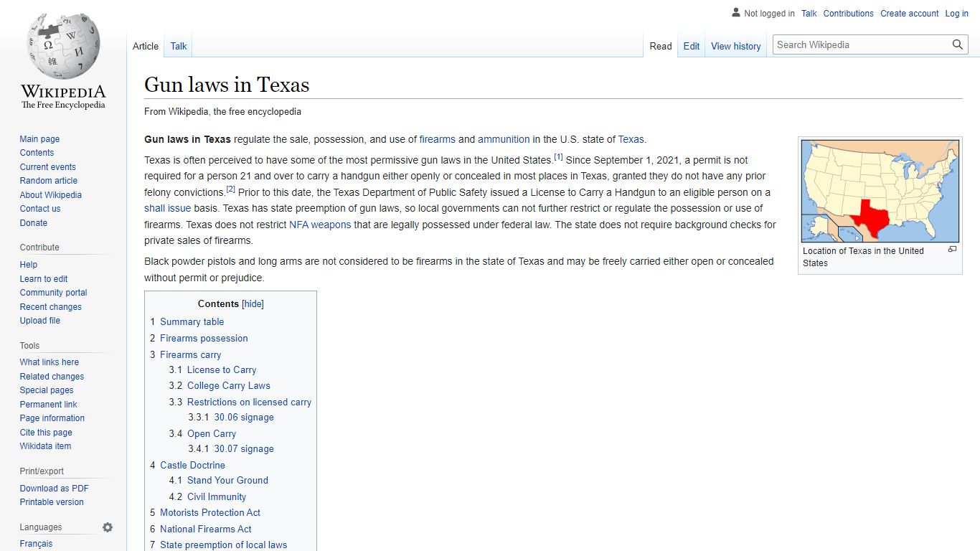Jump to 30.06 signage section
This screenshot has height=551, width=980.
click(244, 418)
